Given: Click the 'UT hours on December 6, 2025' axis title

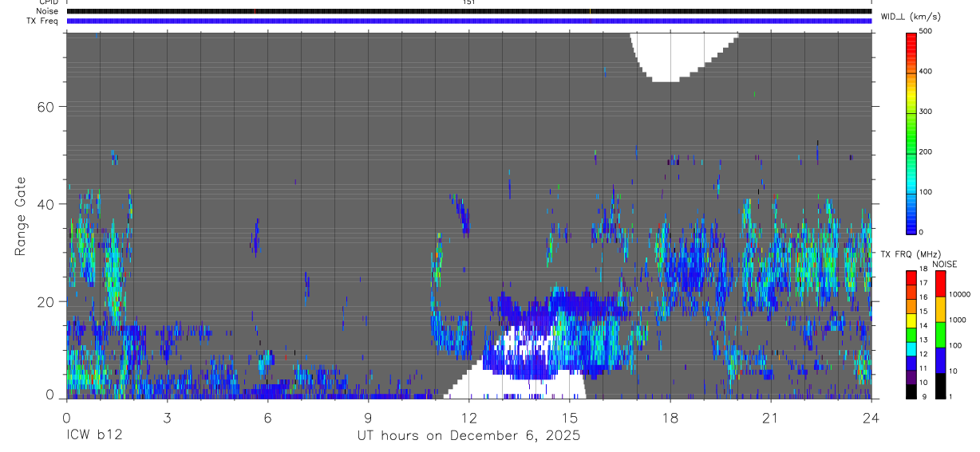Looking at the screenshot, I should point(468,436).
